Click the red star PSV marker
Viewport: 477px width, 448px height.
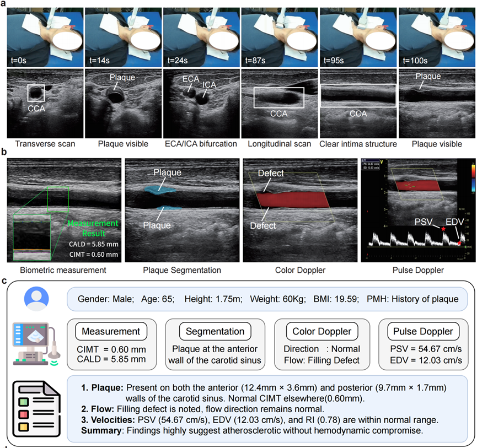[443, 228]
